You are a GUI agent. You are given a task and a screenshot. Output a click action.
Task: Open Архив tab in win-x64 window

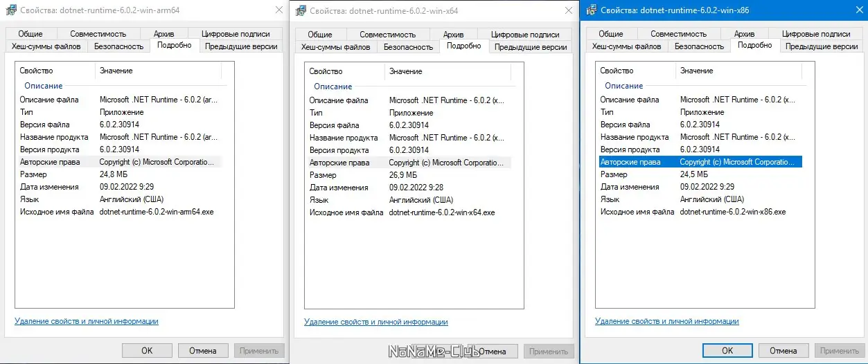pyautogui.click(x=453, y=35)
